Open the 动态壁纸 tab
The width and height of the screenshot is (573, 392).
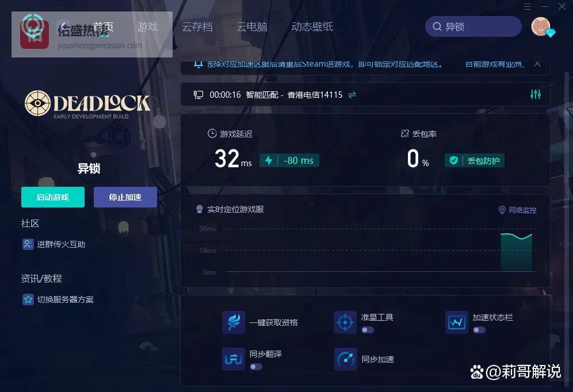click(x=312, y=26)
